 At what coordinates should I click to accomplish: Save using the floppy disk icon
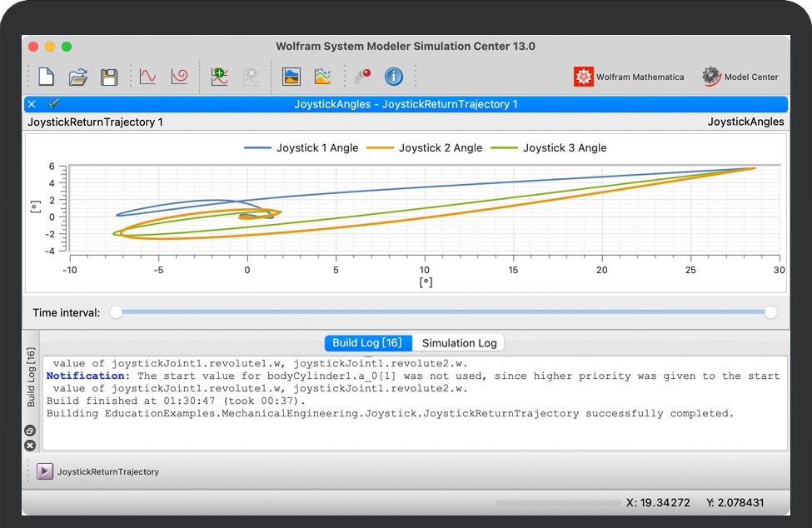pos(108,77)
